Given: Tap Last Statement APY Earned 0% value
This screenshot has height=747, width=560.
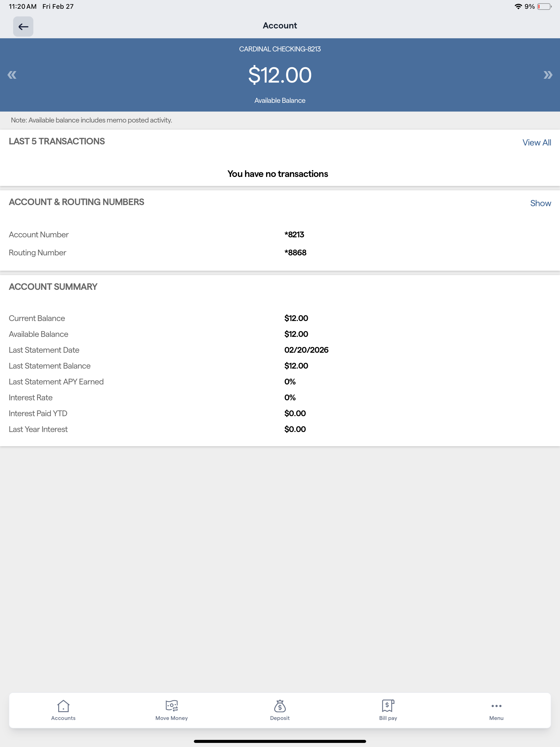Looking at the screenshot, I should tap(290, 382).
